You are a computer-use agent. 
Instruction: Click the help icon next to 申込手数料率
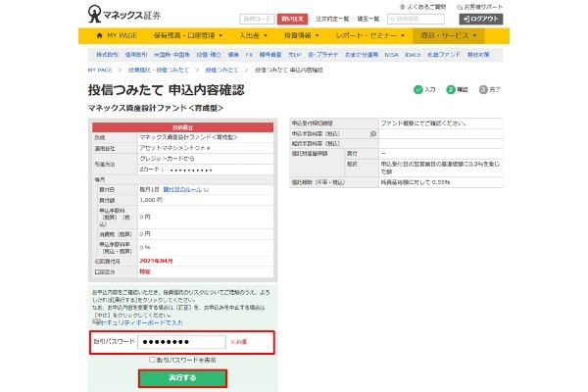coord(372,134)
